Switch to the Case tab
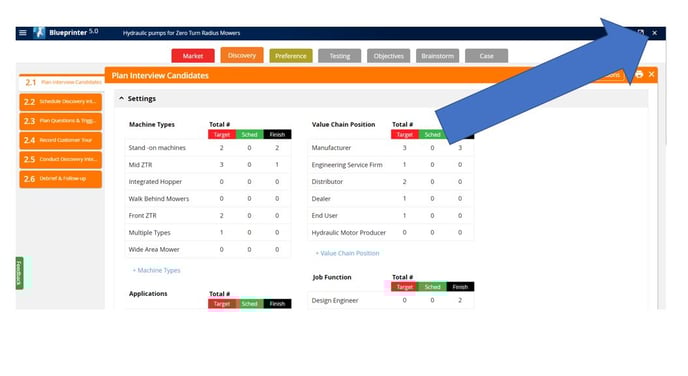Screen dimensions: 688x376 coord(487,56)
